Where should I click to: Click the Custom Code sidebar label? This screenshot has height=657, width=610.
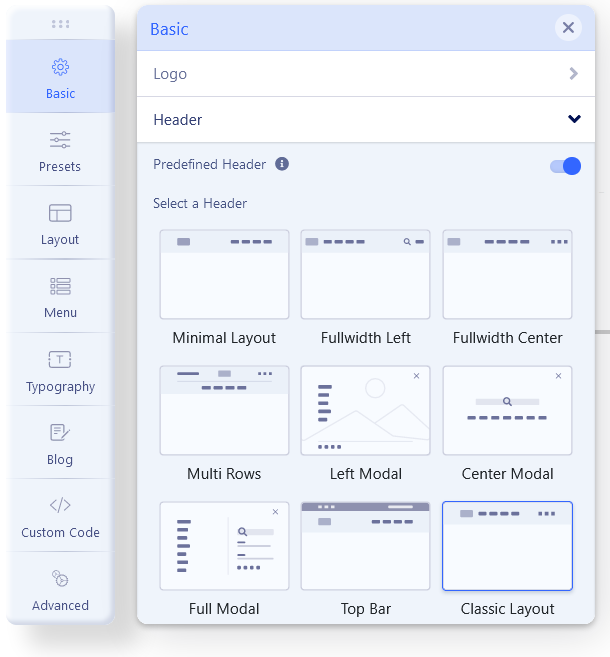(x=60, y=533)
